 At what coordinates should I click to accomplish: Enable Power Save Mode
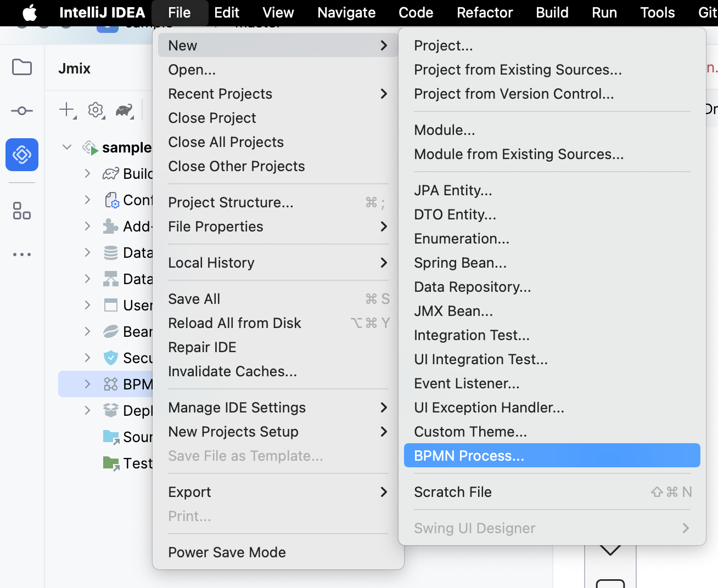(x=227, y=552)
